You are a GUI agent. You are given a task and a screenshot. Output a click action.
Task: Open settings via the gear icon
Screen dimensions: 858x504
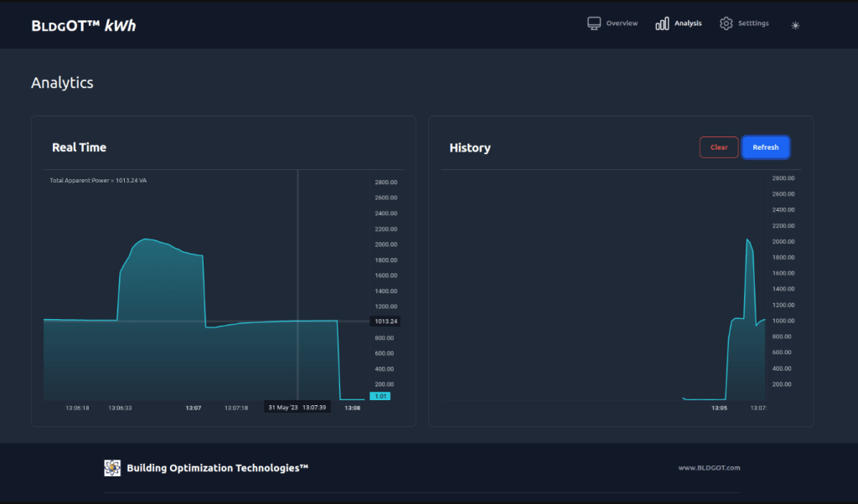click(x=726, y=23)
